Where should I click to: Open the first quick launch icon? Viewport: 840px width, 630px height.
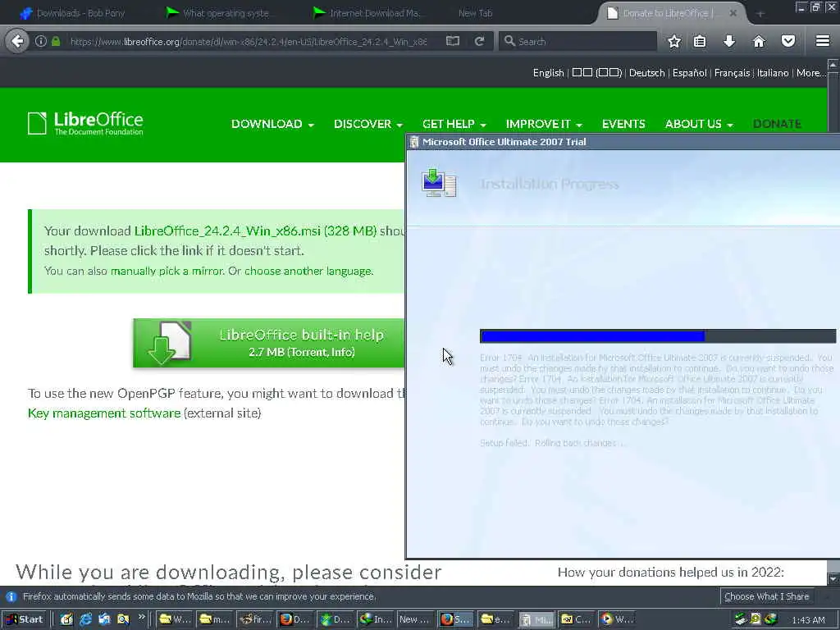pyautogui.click(x=66, y=619)
